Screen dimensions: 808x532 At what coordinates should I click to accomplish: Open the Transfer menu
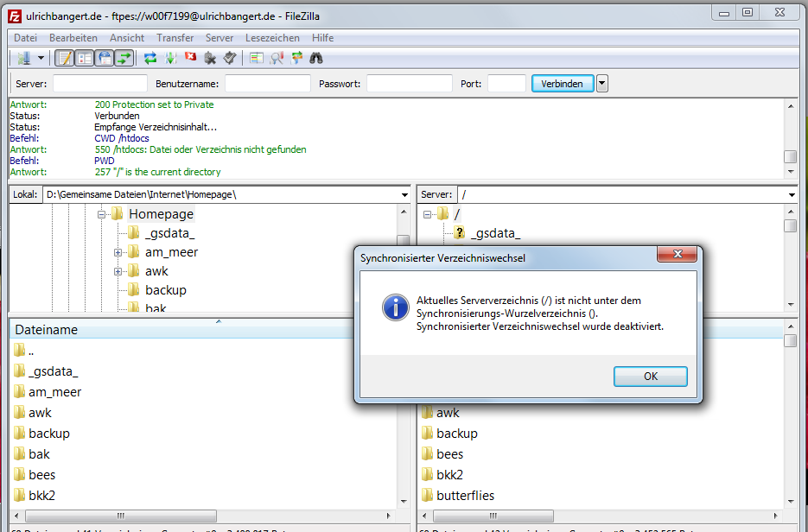coord(175,38)
